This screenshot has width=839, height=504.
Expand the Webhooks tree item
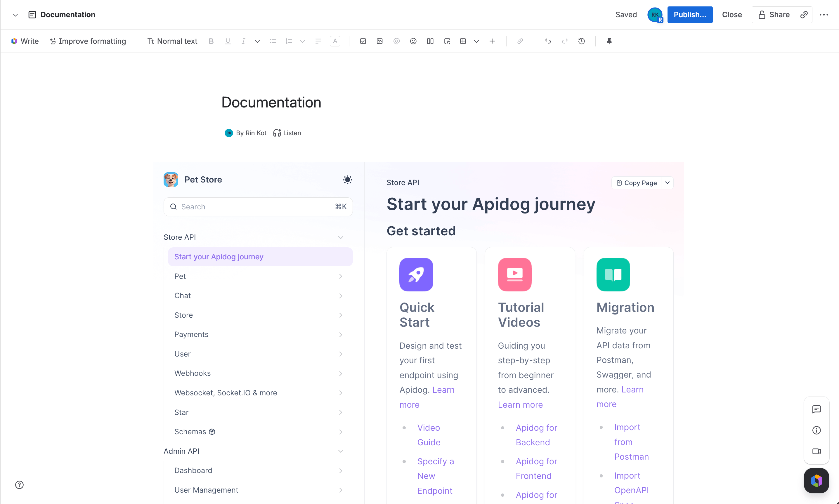(340, 373)
